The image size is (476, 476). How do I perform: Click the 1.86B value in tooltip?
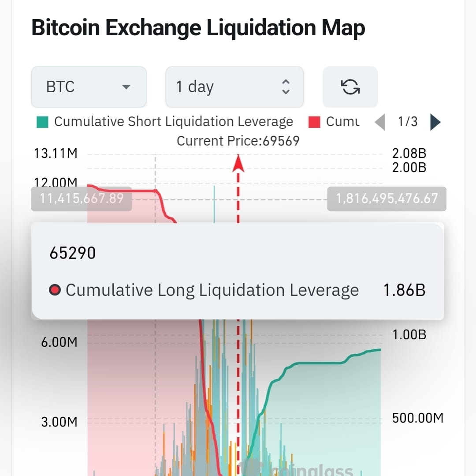(x=404, y=290)
